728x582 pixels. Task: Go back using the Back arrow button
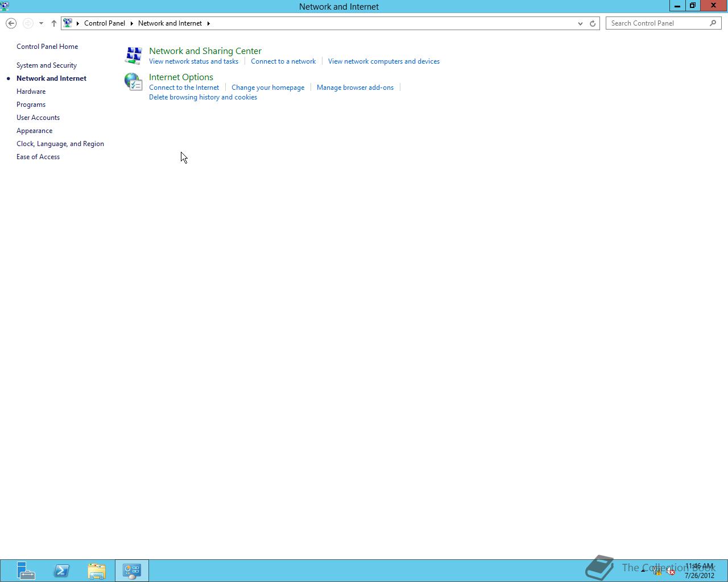tap(11, 23)
